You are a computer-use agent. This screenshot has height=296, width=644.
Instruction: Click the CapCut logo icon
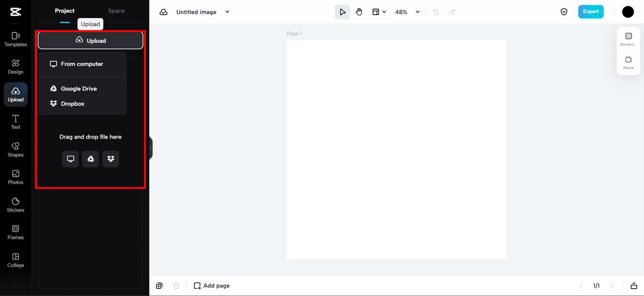point(15,12)
